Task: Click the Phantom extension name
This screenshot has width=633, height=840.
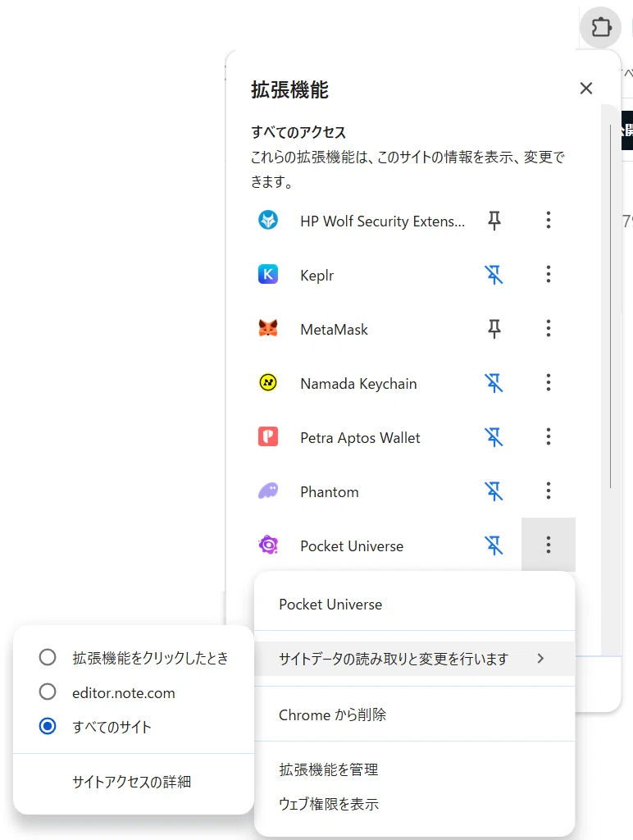Action: pos(330,492)
